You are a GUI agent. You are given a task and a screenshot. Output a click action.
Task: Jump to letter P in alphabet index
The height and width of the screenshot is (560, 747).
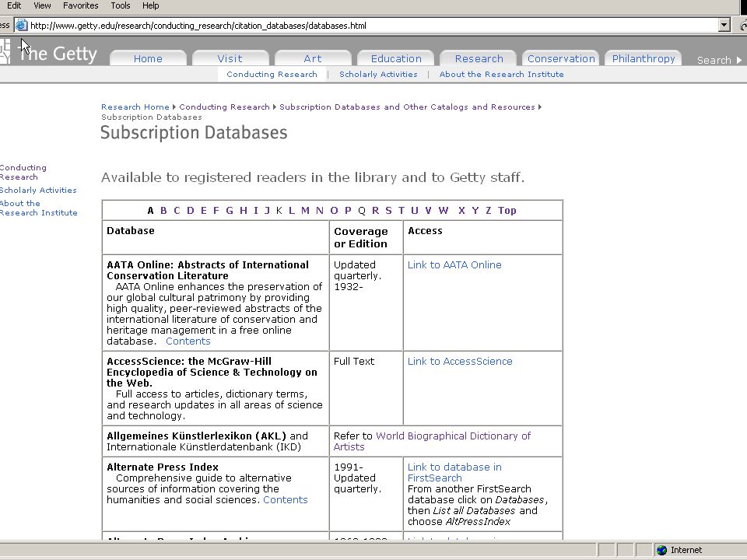click(x=348, y=211)
